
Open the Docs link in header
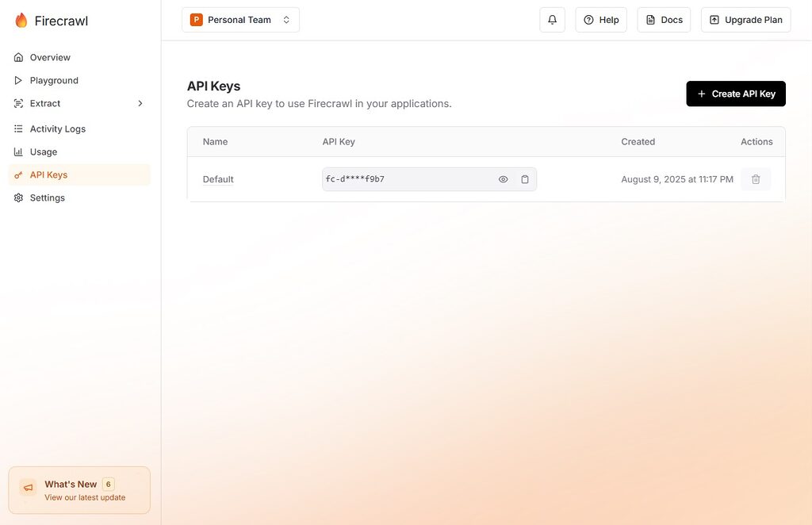pos(664,20)
